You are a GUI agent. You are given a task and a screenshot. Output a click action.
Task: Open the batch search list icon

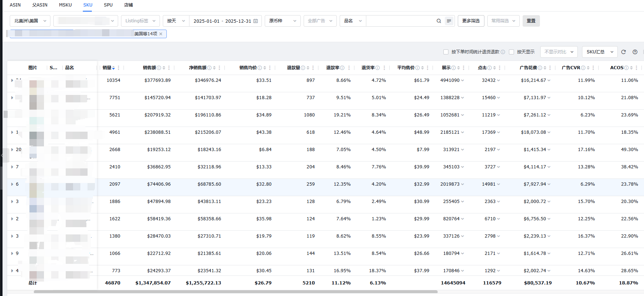click(449, 21)
